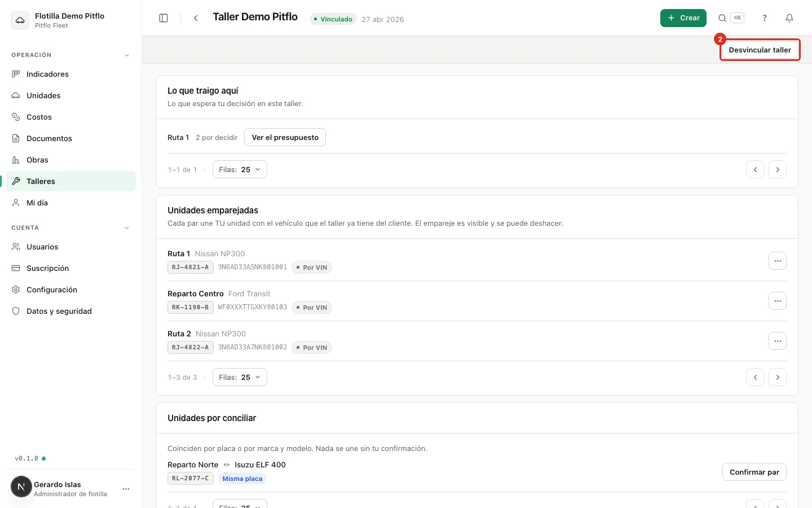Open Usuarios in the sidebar
Viewport: 812px width, 508px height.
tap(71, 247)
